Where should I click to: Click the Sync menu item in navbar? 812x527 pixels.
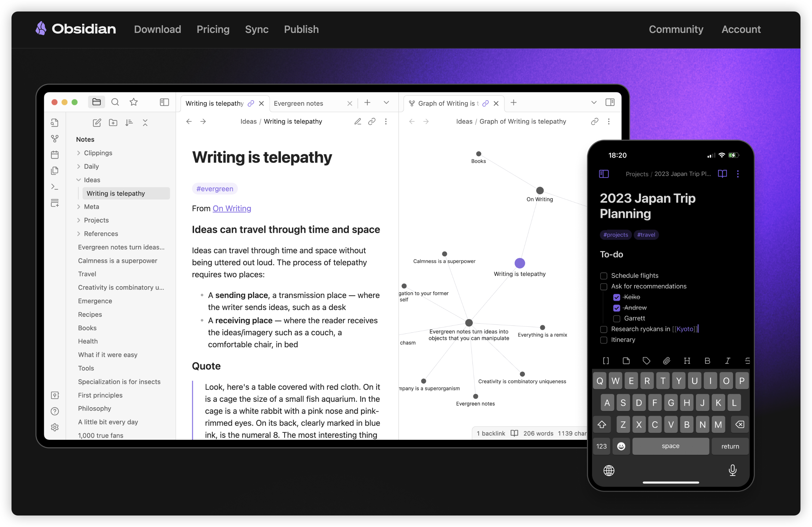pyautogui.click(x=257, y=28)
